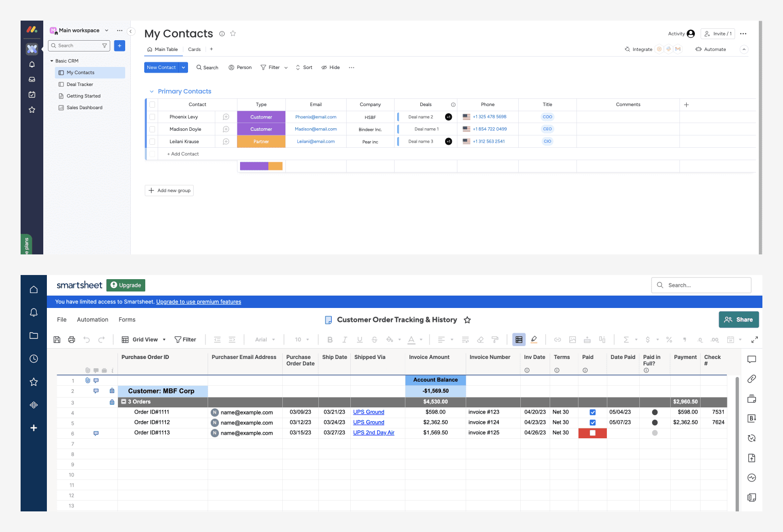Open My Work icon in monday sidebar
The width and height of the screenshot is (783, 532).
pos(32,94)
